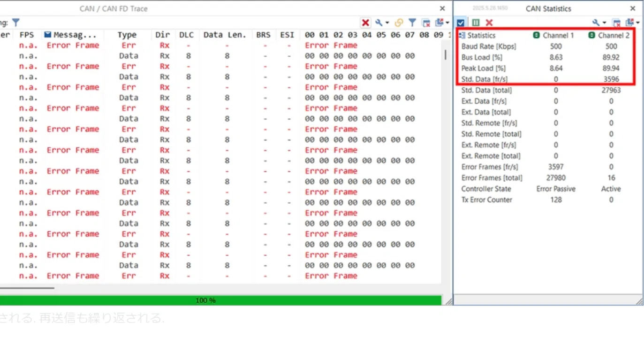Screen dimensions: 644x337
Task: Click the first 'Error Frame' message in trace
Action: tap(73, 45)
